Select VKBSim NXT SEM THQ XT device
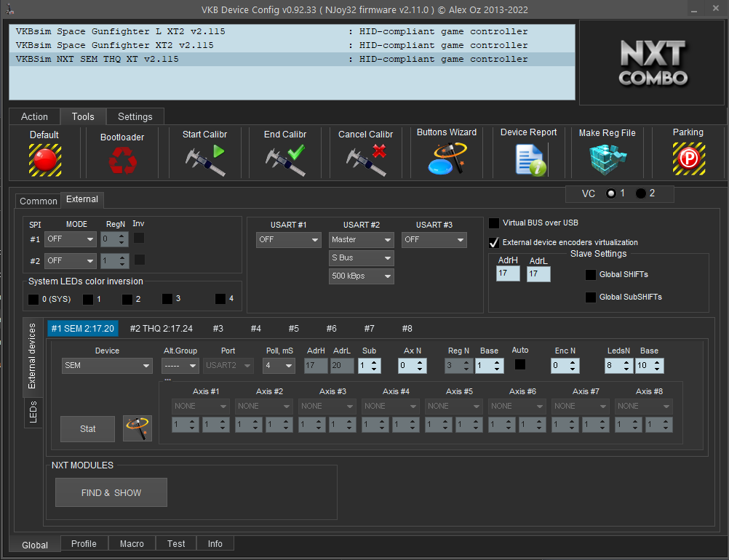Viewport: 729px width, 560px height. (292, 60)
